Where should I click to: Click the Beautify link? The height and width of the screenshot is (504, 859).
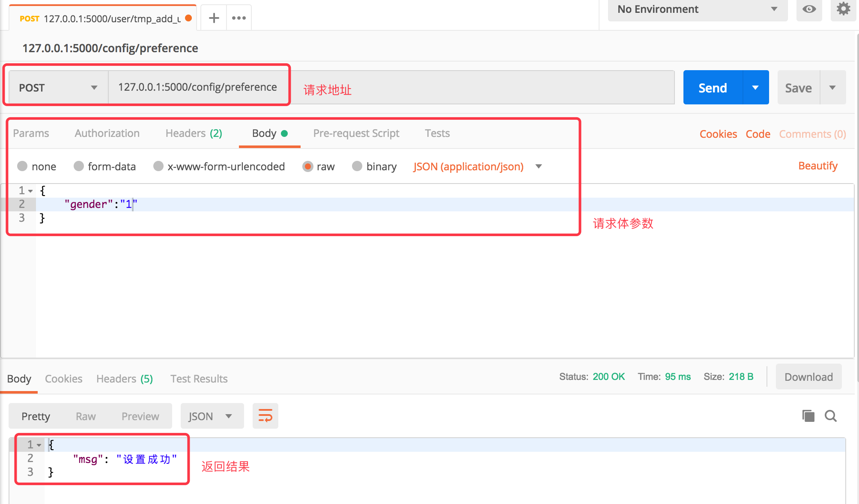pos(817,166)
